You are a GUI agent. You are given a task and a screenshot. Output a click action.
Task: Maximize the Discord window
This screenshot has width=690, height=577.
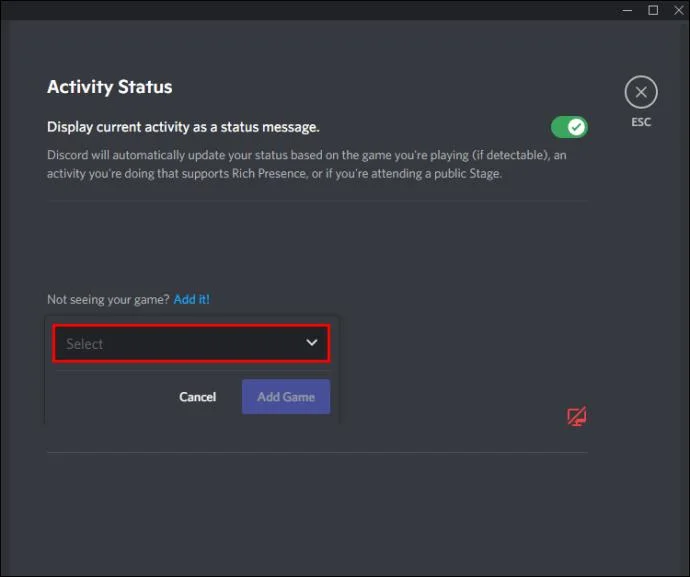(653, 10)
